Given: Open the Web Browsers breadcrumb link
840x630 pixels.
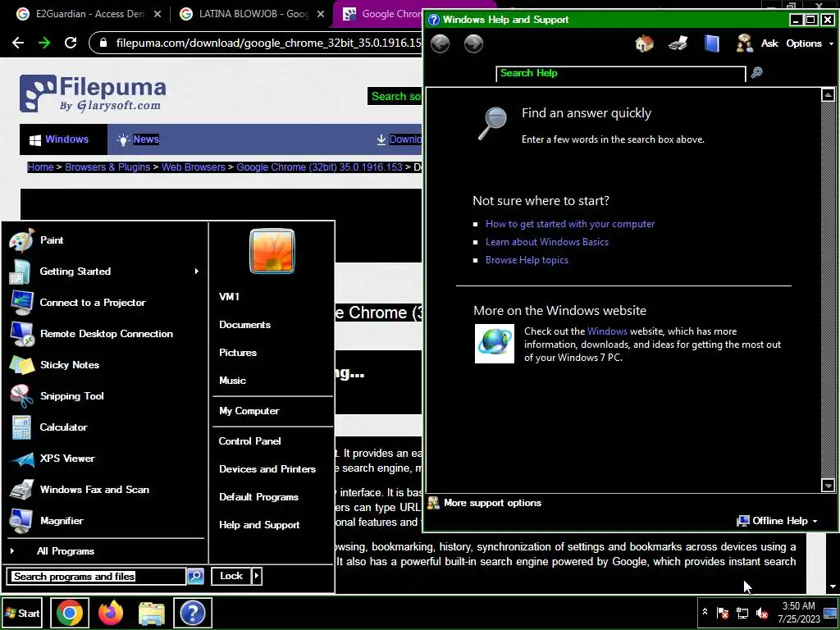Looking at the screenshot, I should (194, 167).
